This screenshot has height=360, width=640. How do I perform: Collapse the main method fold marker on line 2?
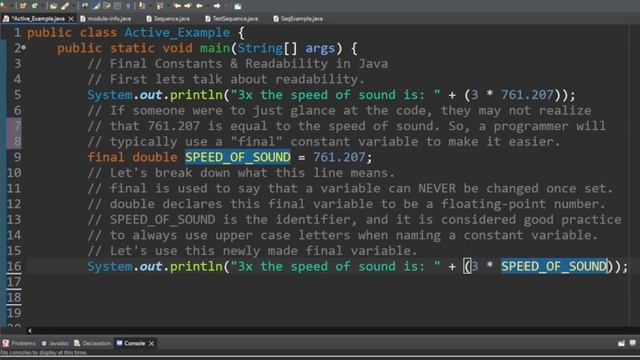pos(24,48)
